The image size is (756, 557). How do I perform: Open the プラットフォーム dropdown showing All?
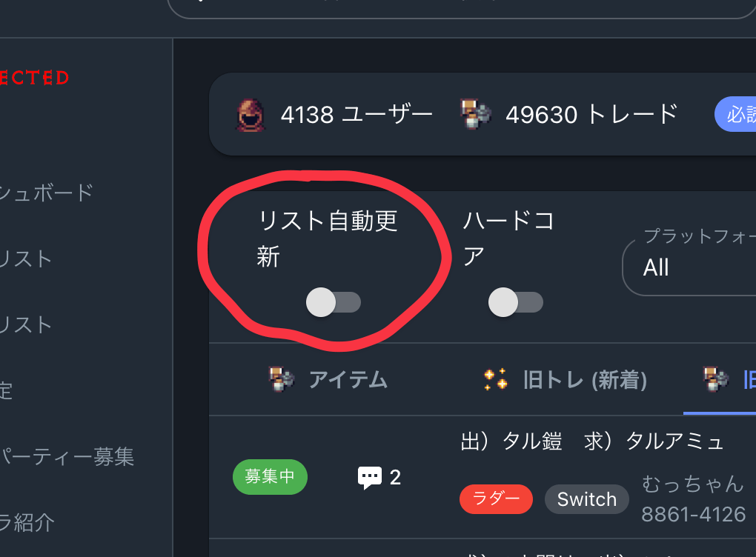pyautogui.click(x=689, y=267)
